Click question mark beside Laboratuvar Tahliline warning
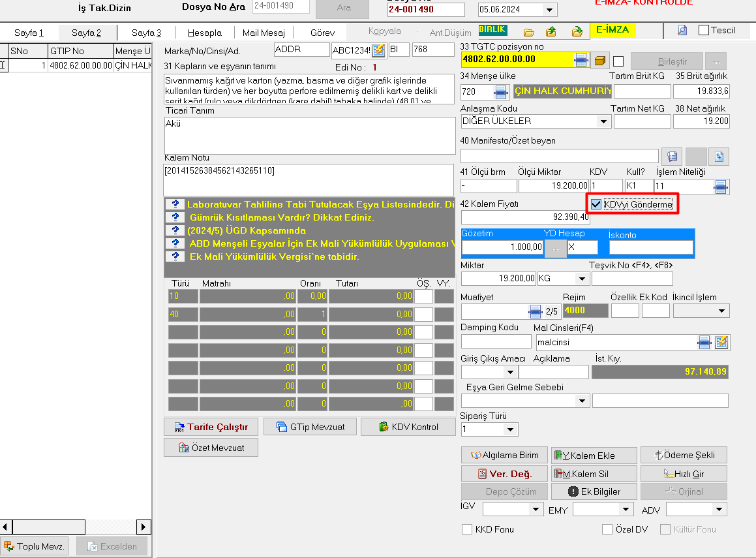The image size is (756, 558). 175,204
